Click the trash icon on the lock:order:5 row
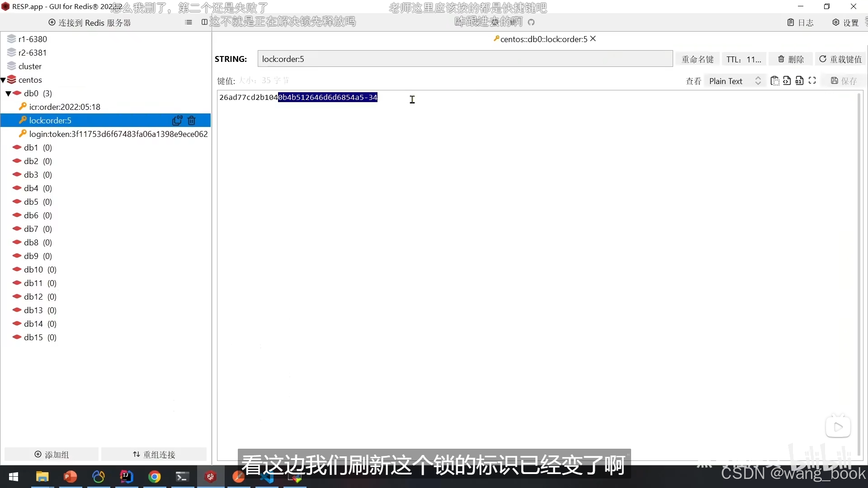The width and height of the screenshot is (868, 488). click(x=192, y=120)
